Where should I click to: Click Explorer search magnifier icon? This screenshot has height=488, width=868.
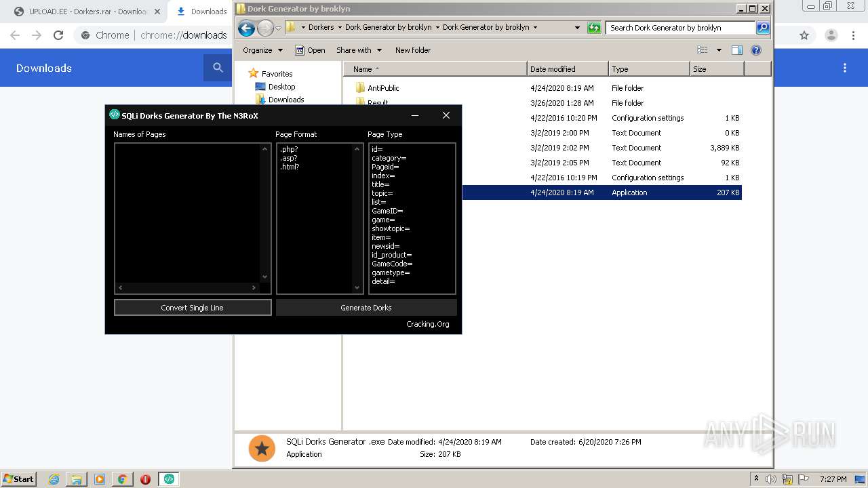click(x=763, y=28)
